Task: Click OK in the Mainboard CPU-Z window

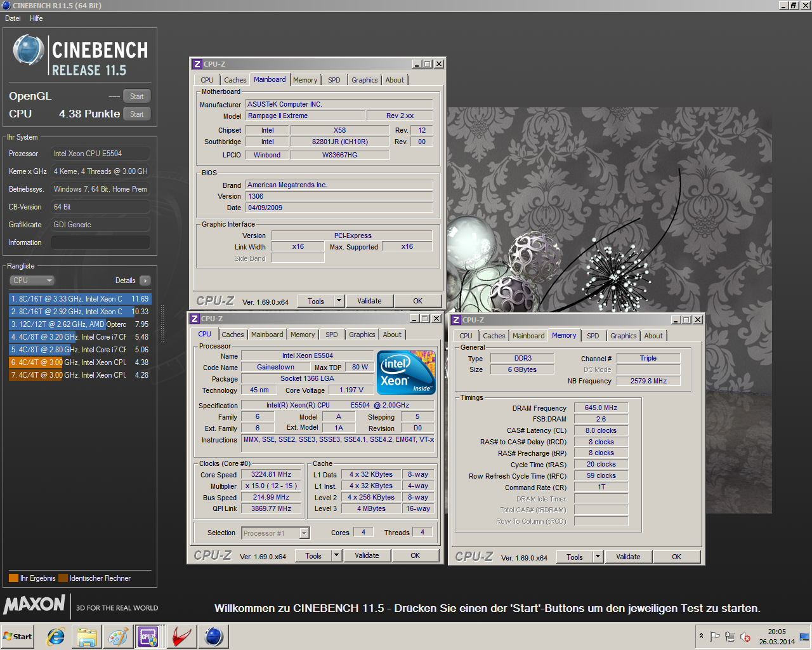Action: tap(417, 301)
